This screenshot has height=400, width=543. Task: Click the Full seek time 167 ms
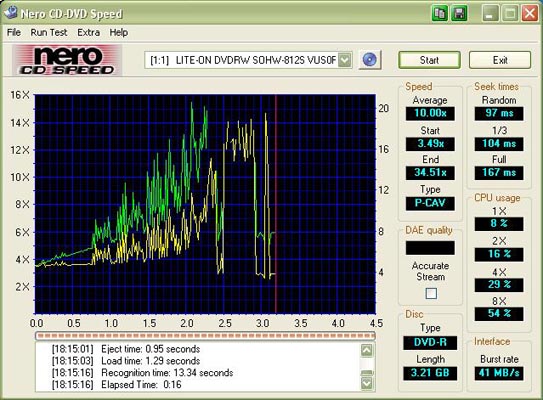point(499,172)
